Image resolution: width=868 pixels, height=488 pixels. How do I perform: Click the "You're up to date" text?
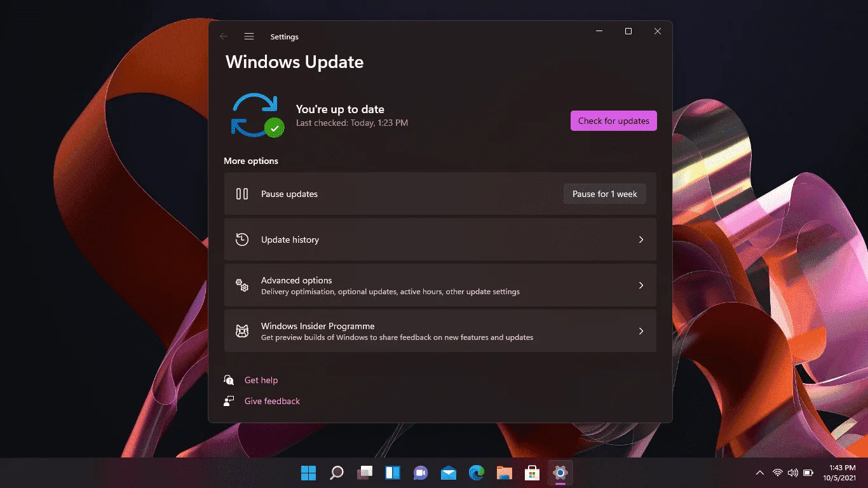pyautogui.click(x=340, y=109)
